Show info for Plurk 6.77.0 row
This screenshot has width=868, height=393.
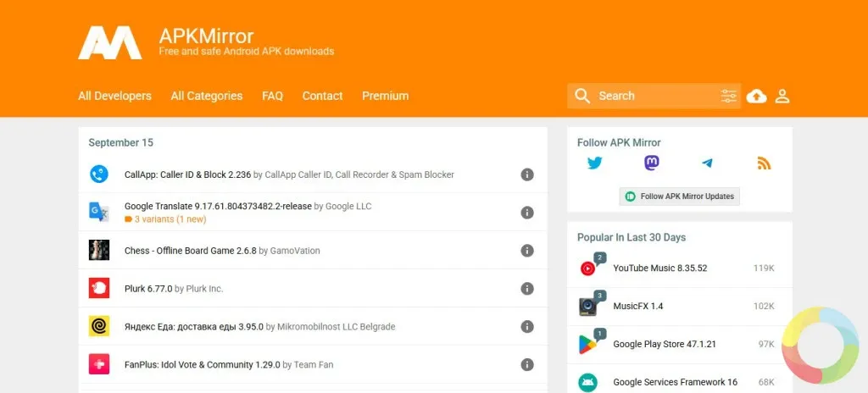527,288
